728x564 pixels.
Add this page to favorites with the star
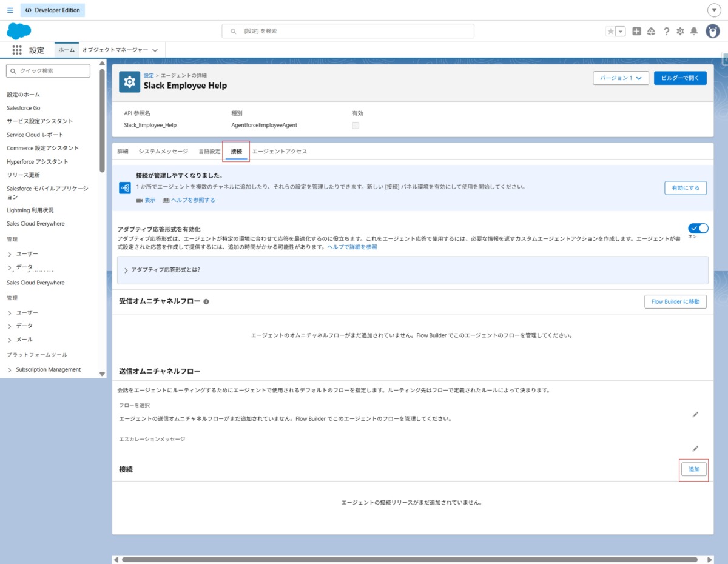[610, 32]
